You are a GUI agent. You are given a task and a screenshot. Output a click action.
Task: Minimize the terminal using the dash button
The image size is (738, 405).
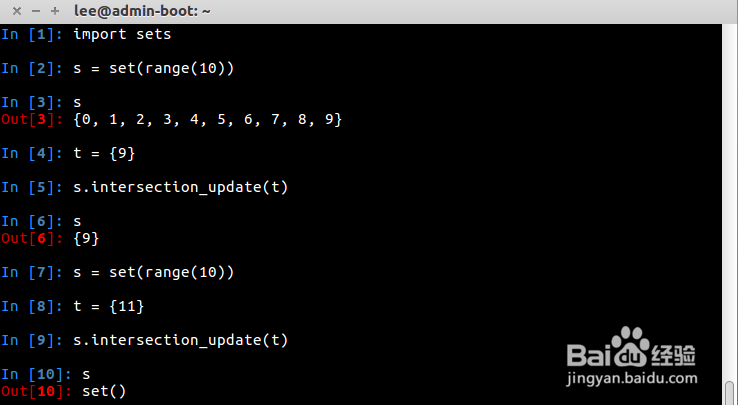click(36, 11)
